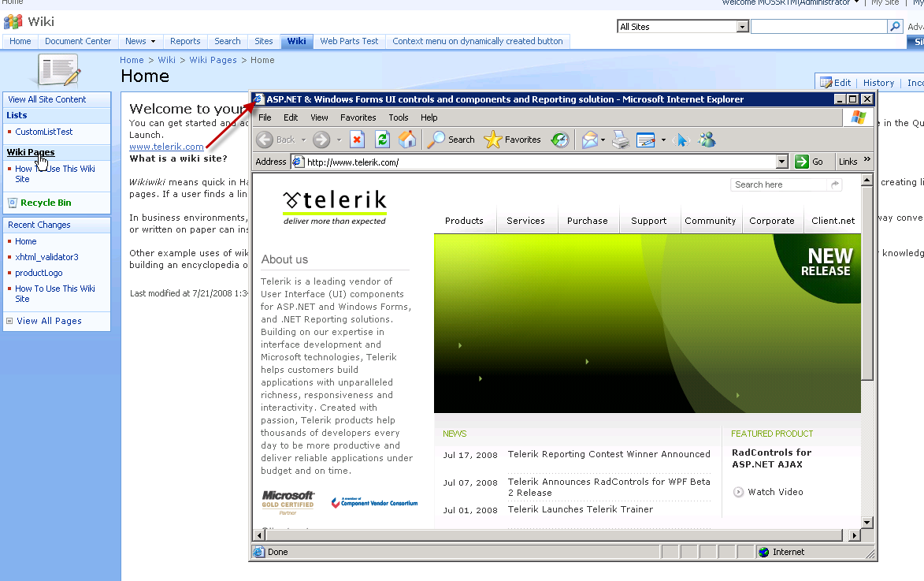924x581 pixels.
Task: Switch to the Web Parts Test tab
Action: coord(350,41)
